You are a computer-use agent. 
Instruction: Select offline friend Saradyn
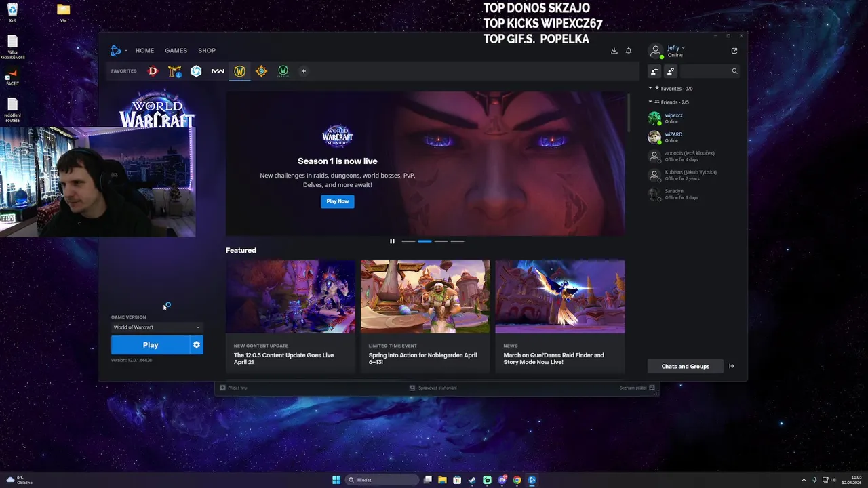click(692, 194)
